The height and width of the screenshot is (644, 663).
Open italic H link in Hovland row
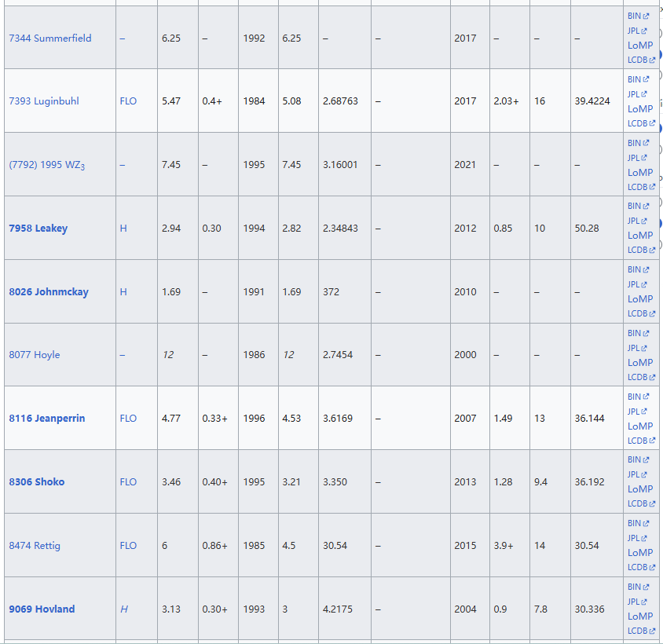[123, 609]
